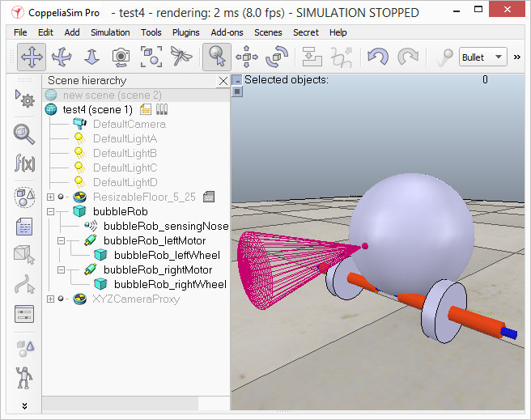Open the main script icon beside test4
This screenshot has height=420, width=531.
[x=146, y=109]
